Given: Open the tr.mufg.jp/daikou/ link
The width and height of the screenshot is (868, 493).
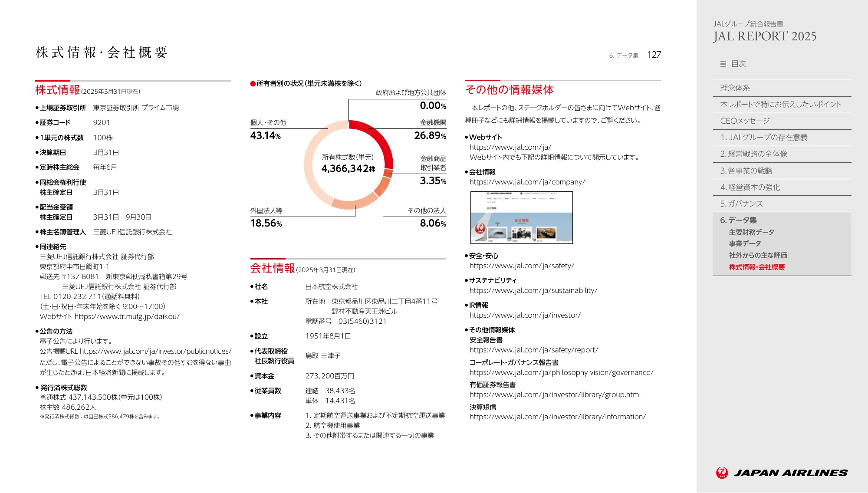Looking at the screenshot, I should click(127, 317).
